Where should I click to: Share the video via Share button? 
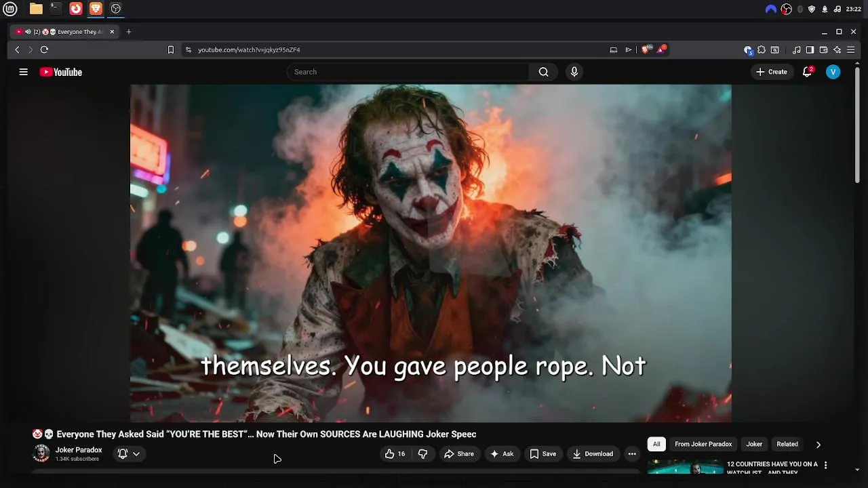coord(459,454)
